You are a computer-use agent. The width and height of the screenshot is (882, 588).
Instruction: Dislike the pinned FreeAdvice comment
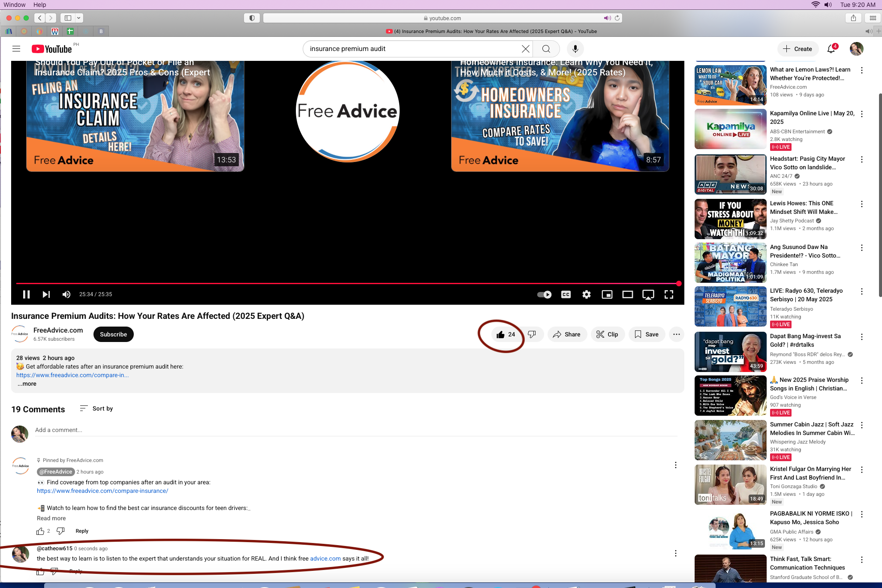point(60,531)
